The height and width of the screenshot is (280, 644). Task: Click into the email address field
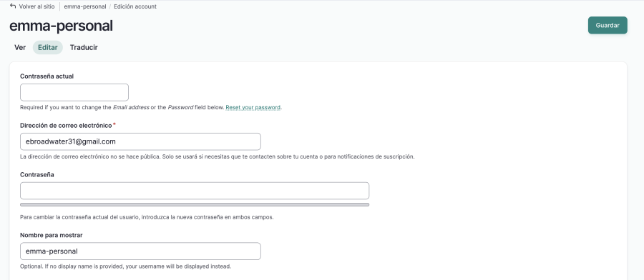click(x=140, y=141)
